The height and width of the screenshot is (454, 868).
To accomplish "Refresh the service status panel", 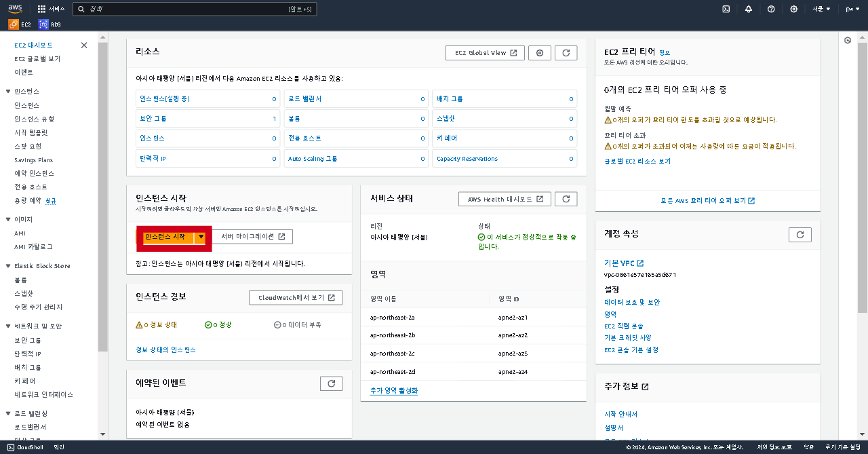I will [566, 199].
